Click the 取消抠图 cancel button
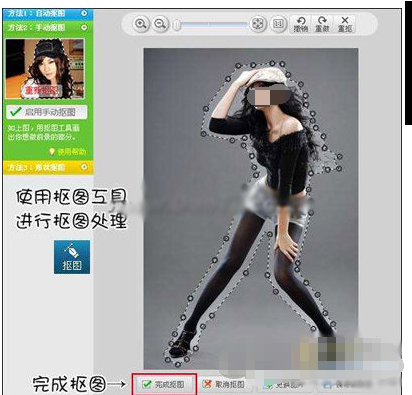 coord(223,384)
